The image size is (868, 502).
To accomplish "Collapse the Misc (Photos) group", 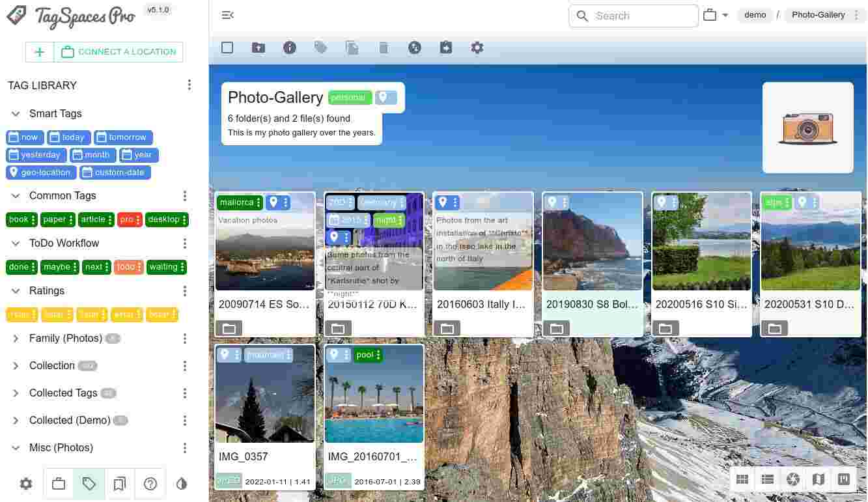I will (x=16, y=448).
